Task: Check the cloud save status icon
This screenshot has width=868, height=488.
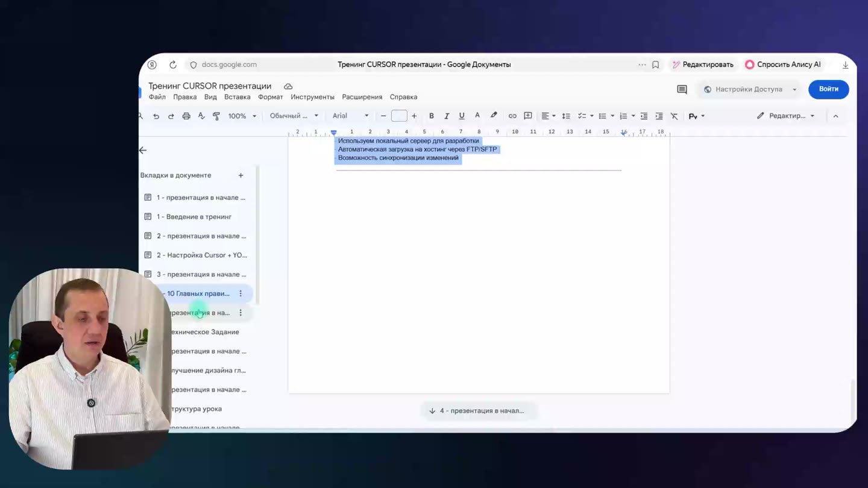Action: [x=288, y=87]
